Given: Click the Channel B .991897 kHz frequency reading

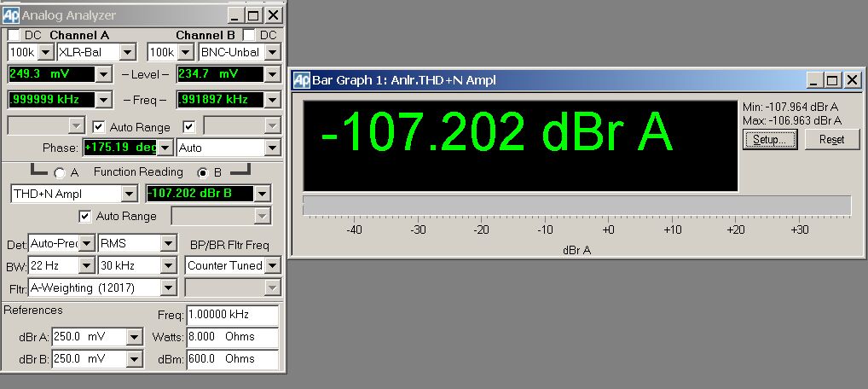Looking at the screenshot, I should (x=220, y=100).
